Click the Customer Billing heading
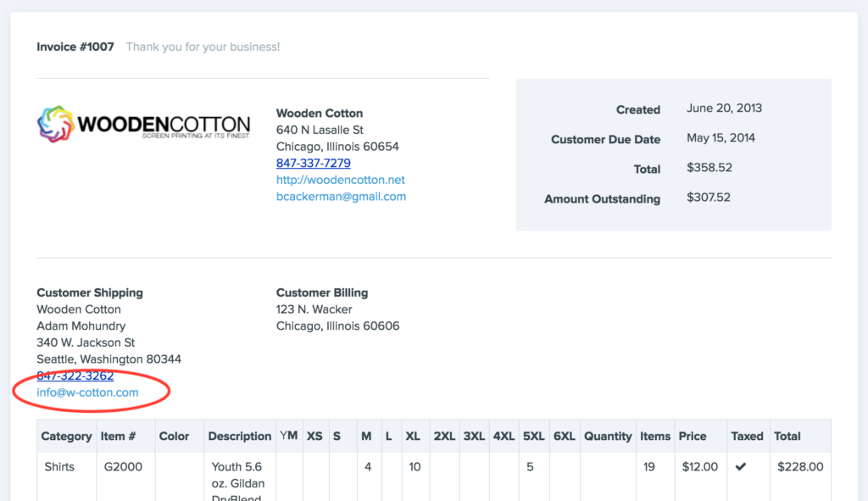868x501 pixels. pos(321,292)
